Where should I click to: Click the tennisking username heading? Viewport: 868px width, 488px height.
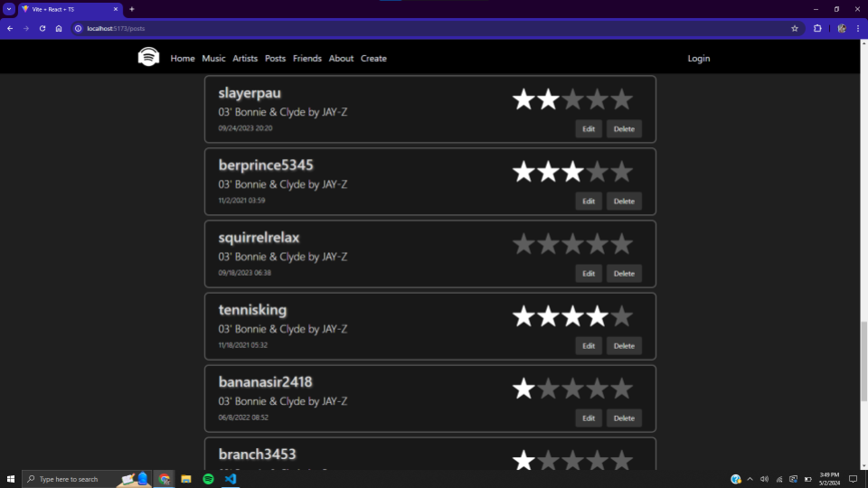pos(252,310)
